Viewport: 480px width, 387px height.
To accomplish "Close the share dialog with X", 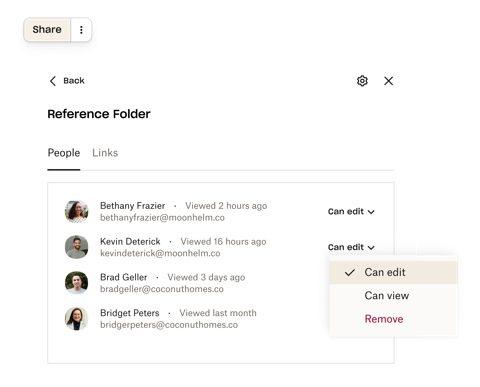I will (x=388, y=81).
